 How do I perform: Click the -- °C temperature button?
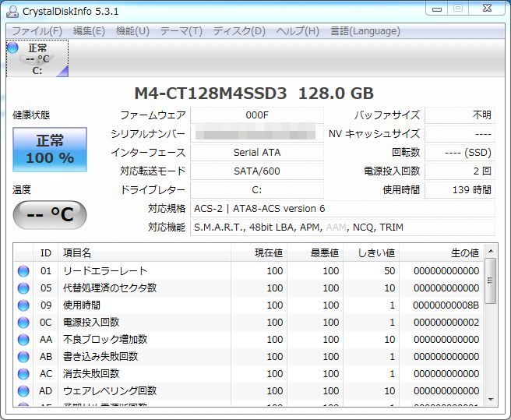50,214
